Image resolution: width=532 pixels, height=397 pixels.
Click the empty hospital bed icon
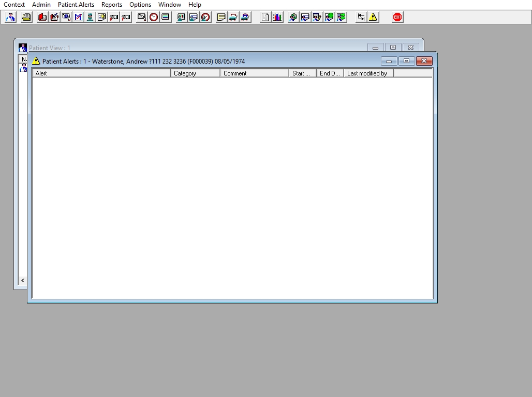233,17
